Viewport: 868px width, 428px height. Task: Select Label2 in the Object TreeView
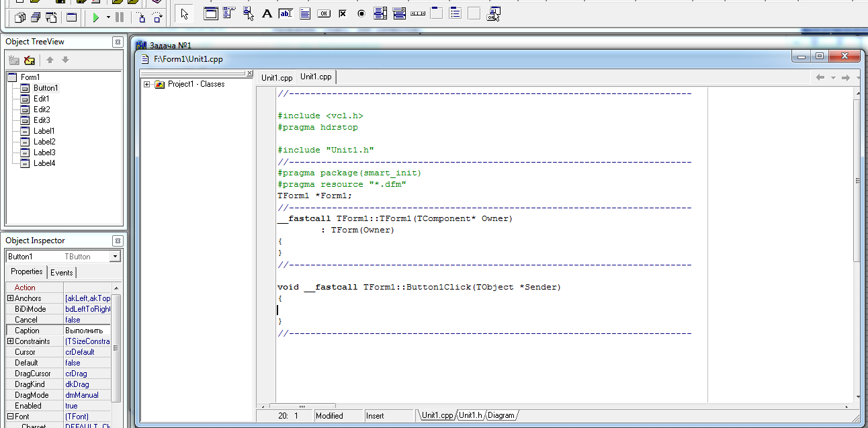44,142
